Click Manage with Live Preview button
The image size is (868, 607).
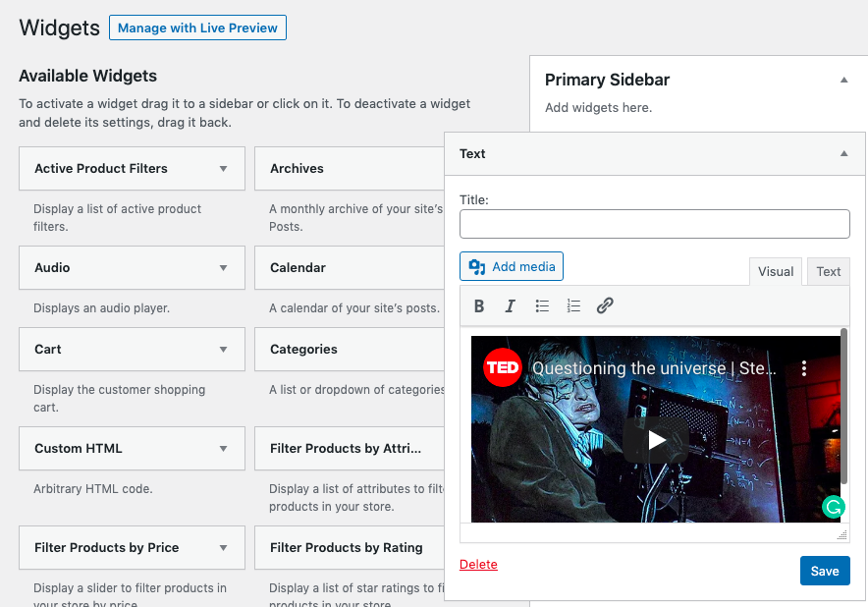pyautogui.click(x=197, y=28)
